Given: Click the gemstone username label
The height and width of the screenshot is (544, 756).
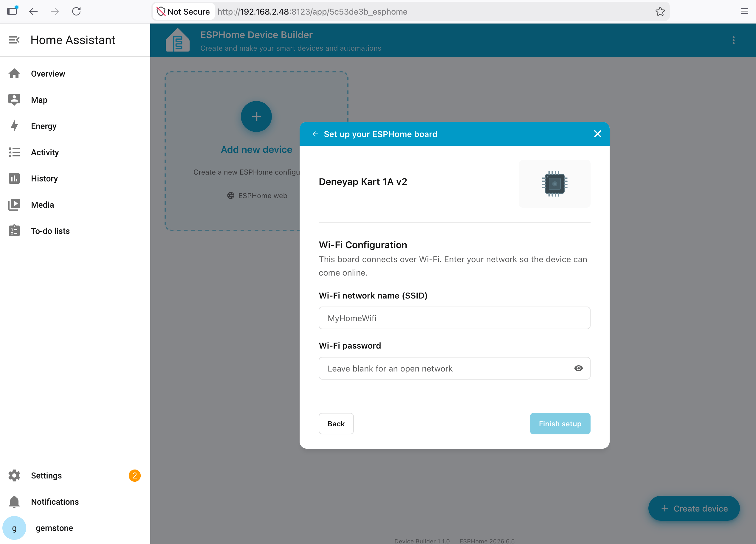Looking at the screenshot, I should pyautogui.click(x=54, y=528).
